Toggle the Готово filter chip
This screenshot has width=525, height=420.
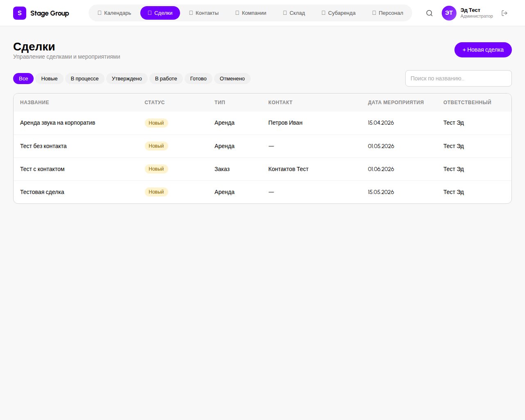point(198,78)
